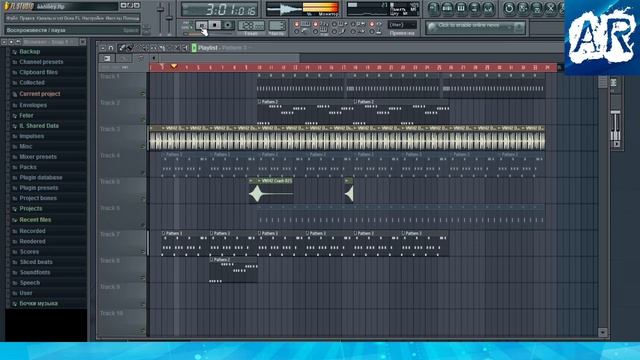
Task: Open the Правка menu
Action: pos(26,18)
